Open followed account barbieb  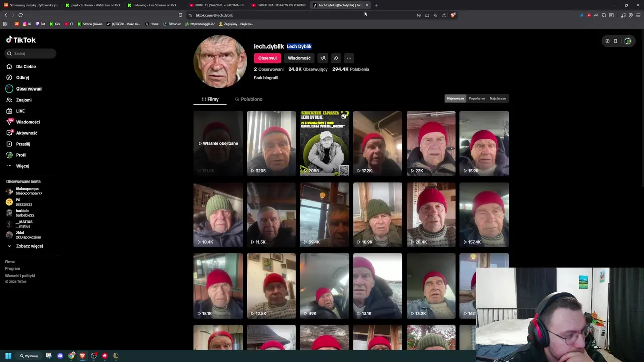(20, 213)
